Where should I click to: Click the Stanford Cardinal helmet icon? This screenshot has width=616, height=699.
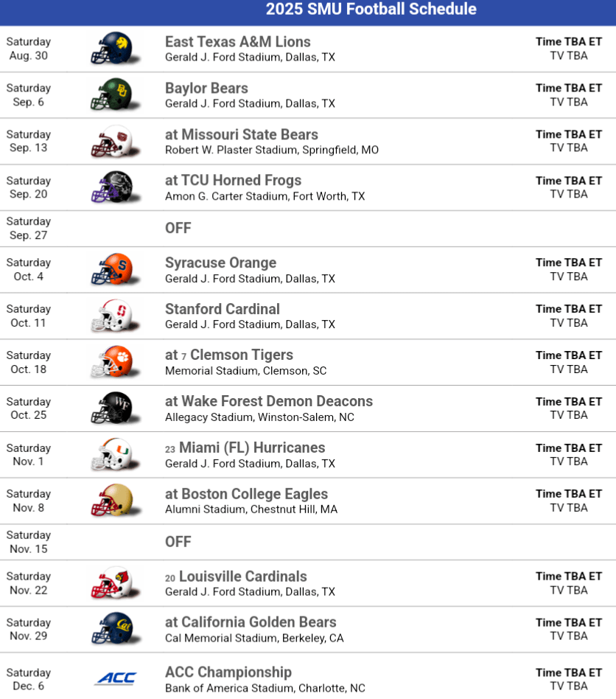click(111, 316)
